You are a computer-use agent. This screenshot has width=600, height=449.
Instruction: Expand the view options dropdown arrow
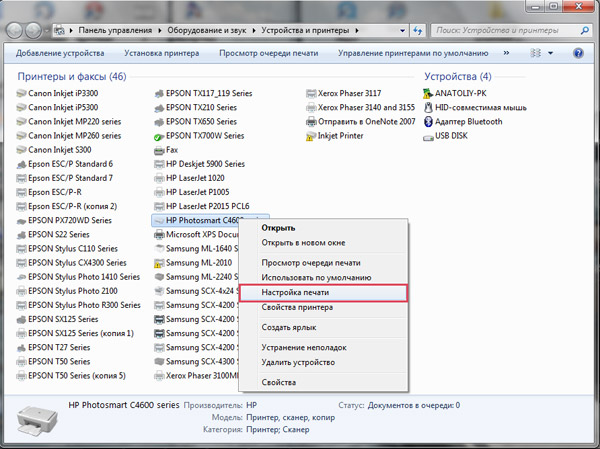(x=550, y=53)
